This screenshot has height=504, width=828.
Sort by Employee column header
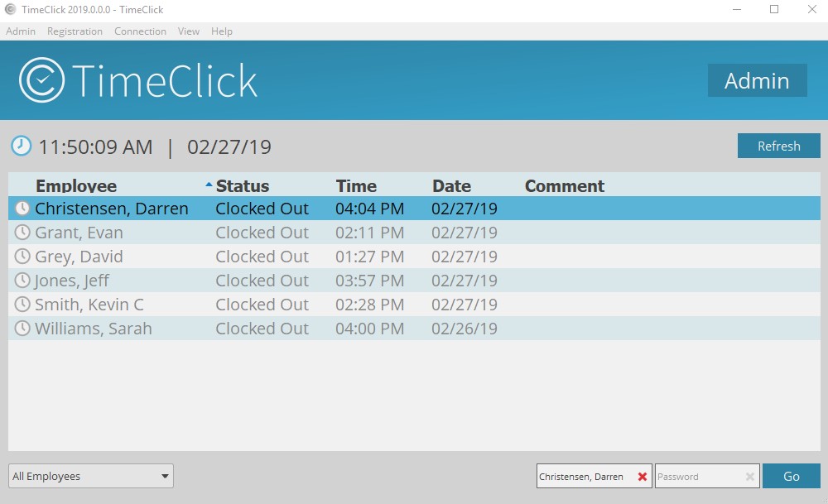76,185
